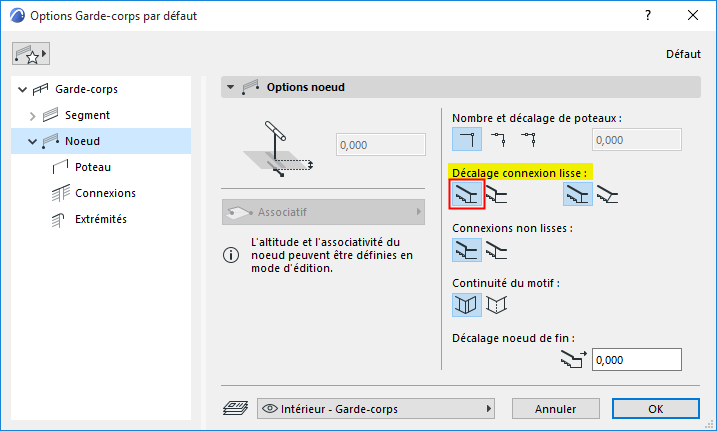Select second option under Décalage connexion lisse
Screen dimensions: 717x431
click(x=495, y=194)
